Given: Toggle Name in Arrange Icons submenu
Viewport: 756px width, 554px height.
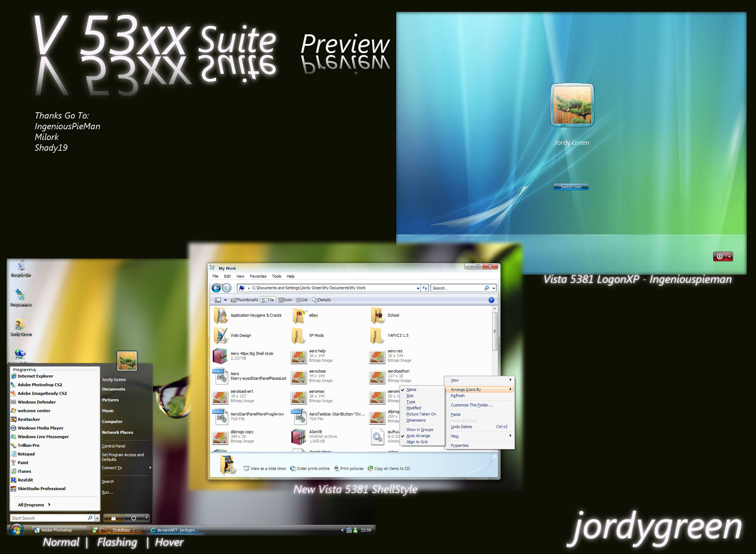Looking at the screenshot, I should [411, 390].
